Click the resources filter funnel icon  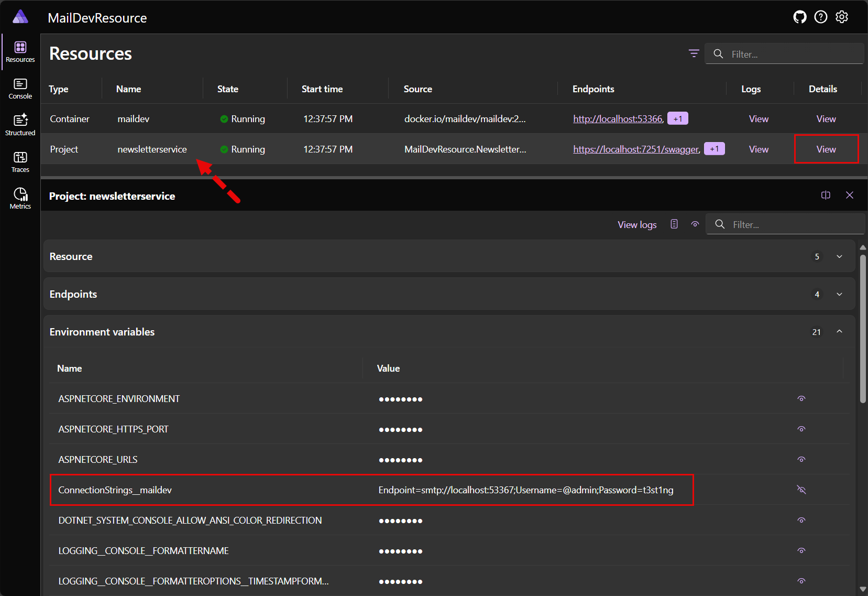694,53
